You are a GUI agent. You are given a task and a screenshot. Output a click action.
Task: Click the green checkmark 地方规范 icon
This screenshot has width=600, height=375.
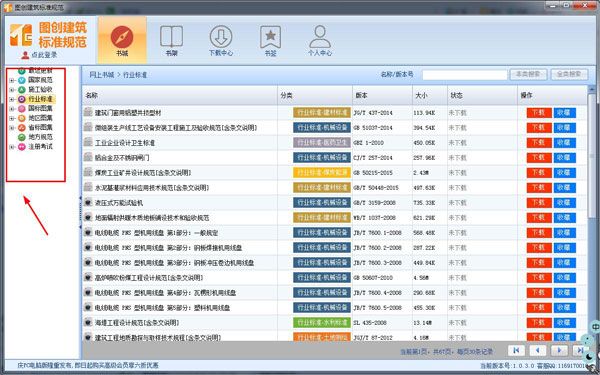22,137
